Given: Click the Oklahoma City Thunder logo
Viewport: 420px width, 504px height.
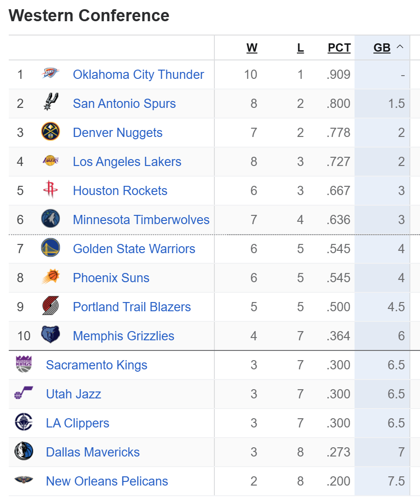Looking at the screenshot, I should [50, 74].
